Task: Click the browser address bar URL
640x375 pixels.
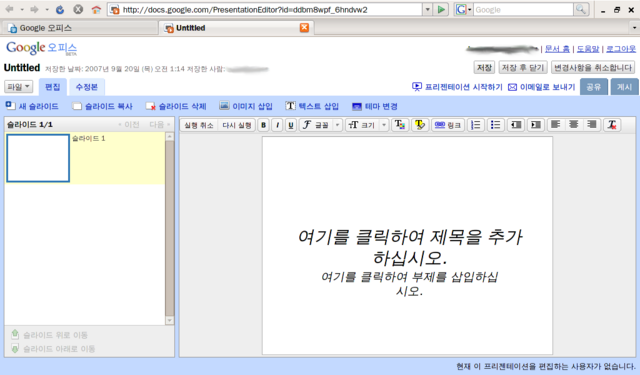Action: [245, 9]
